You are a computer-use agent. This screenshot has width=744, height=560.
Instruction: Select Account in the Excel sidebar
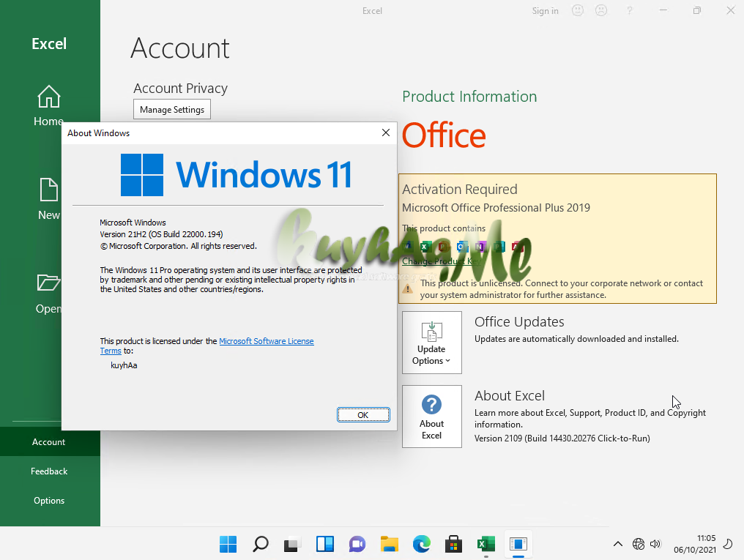[x=49, y=442]
